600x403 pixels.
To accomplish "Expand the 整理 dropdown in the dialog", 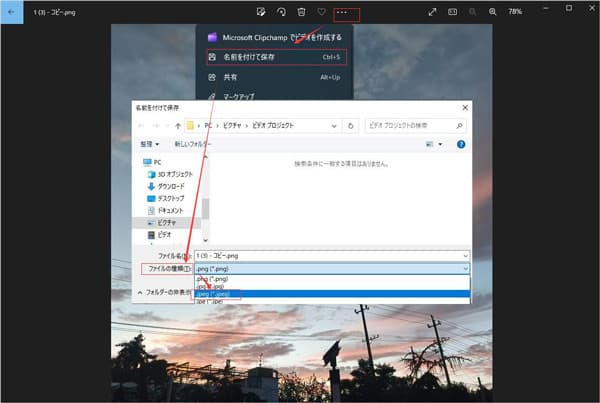I will tap(150, 144).
